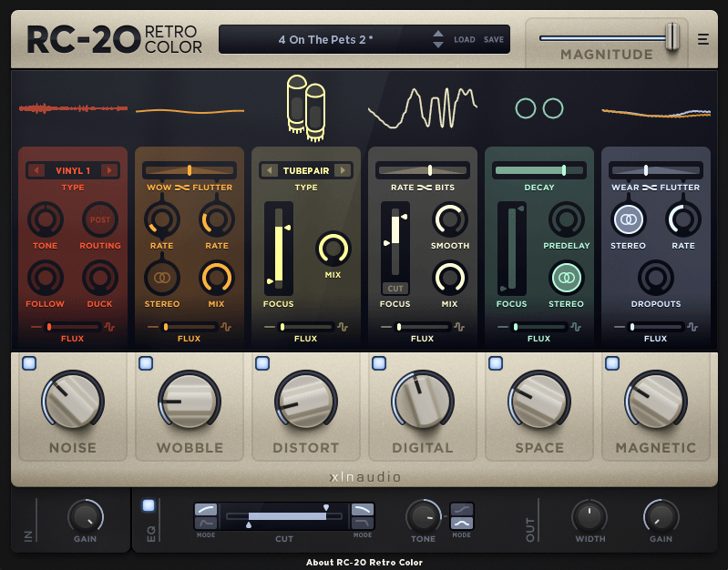Click the LOAD preset button
This screenshot has height=570, width=728.
click(x=465, y=39)
